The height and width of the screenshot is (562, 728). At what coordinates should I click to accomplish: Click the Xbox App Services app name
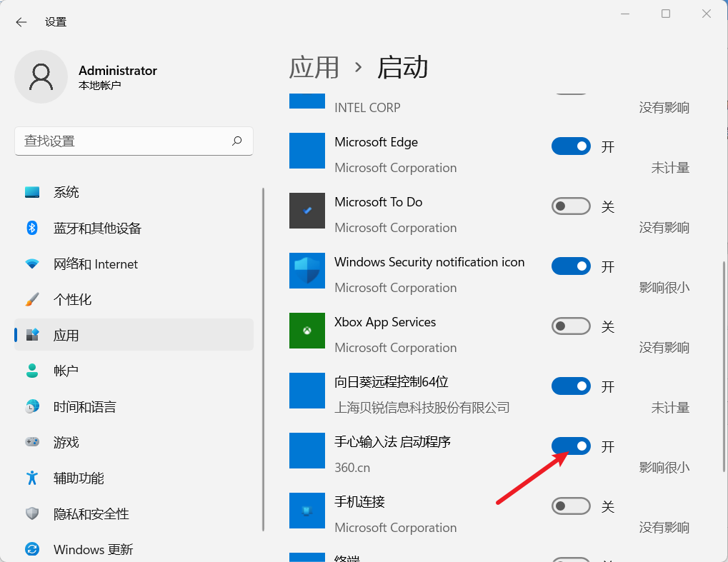[385, 322]
